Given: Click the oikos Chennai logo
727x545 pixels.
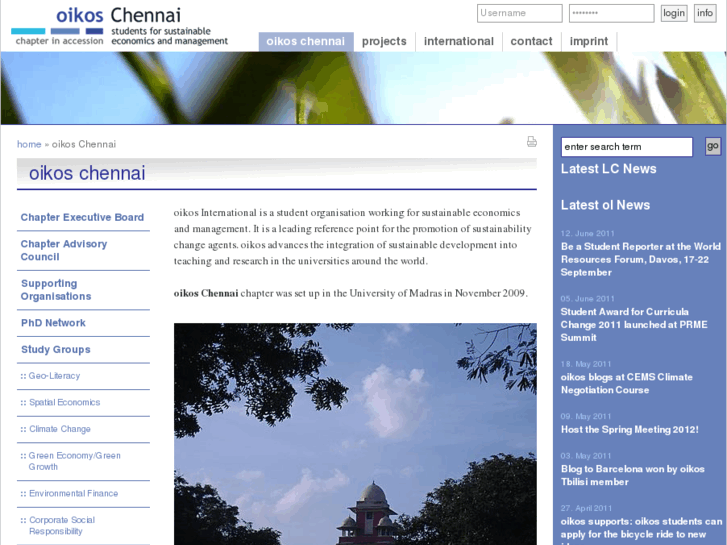Looking at the screenshot, I should (120, 26).
